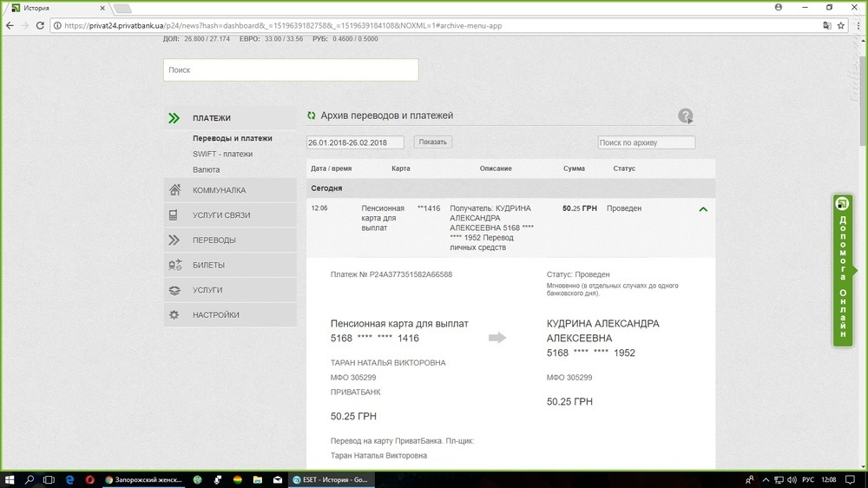The width and height of the screenshot is (868, 488).
Task: Go back with browser back arrow
Action: pyautogui.click(x=10, y=25)
